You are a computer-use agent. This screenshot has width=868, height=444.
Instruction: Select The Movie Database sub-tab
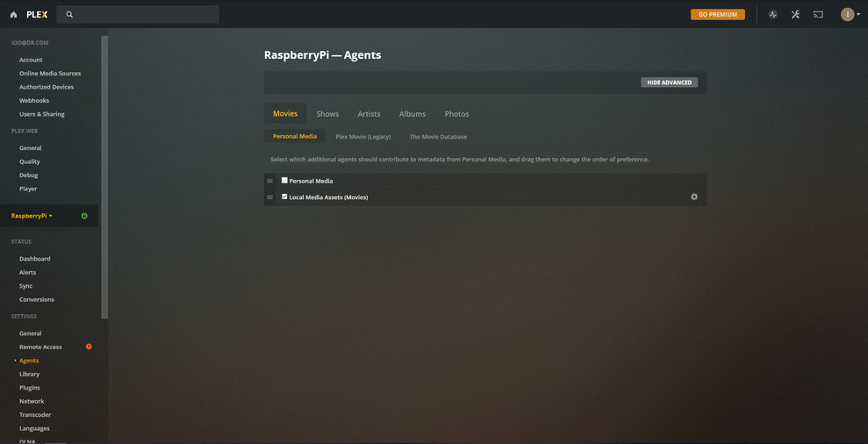438,137
